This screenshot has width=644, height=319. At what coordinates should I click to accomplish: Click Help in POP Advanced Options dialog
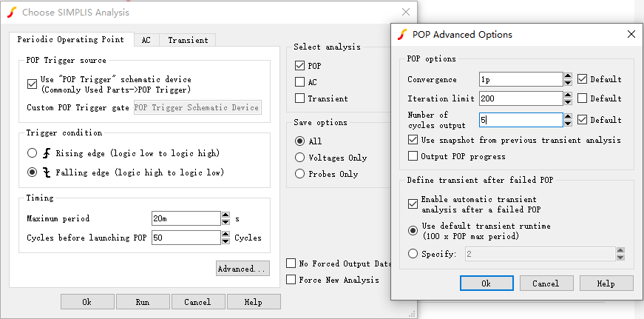coord(606,283)
